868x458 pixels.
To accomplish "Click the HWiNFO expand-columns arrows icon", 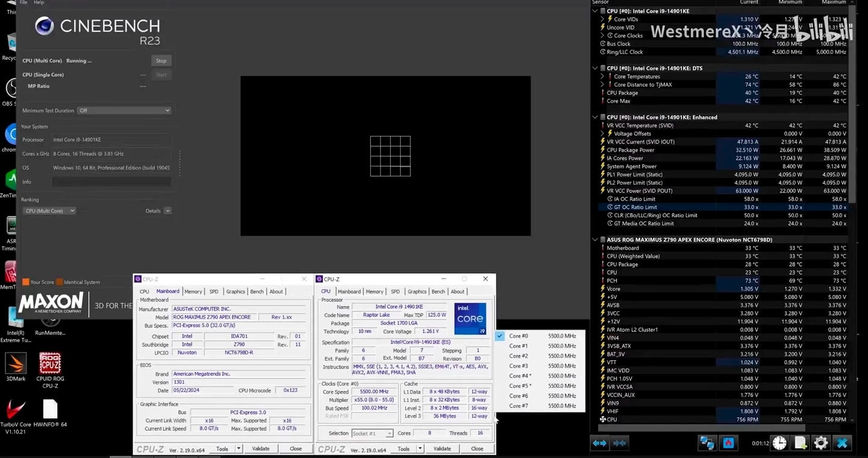I will pyautogui.click(x=600, y=443).
